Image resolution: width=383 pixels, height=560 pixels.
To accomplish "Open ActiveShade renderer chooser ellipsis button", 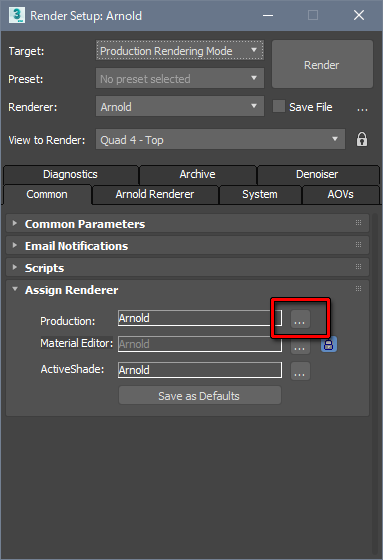I will (300, 371).
